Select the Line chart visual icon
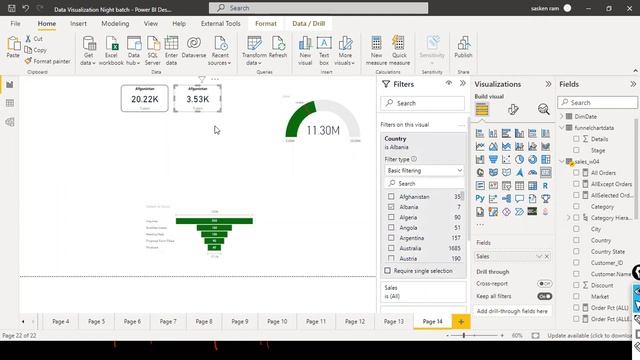 coord(480,146)
